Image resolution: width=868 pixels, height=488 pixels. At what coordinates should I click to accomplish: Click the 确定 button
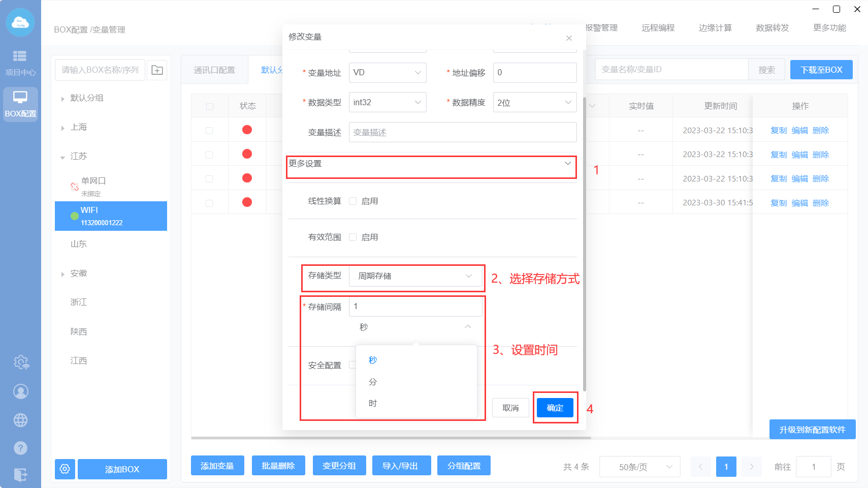555,408
